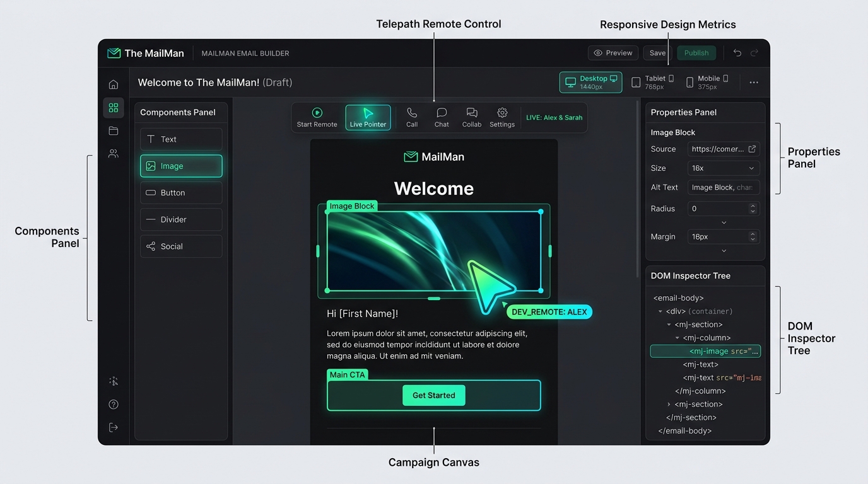Click the log out icon in sidebar
Image resolution: width=868 pixels, height=484 pixels.
[x=114, y=427]
